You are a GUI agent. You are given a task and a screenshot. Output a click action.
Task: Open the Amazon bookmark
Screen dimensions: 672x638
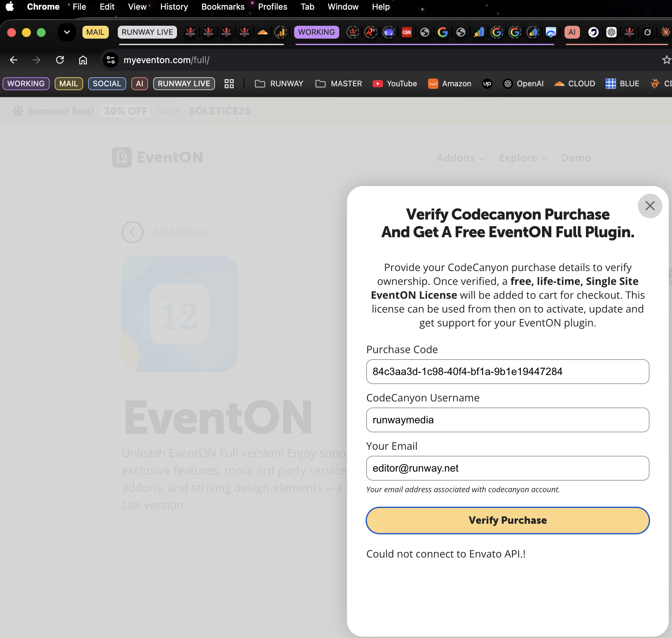[450, 84]
